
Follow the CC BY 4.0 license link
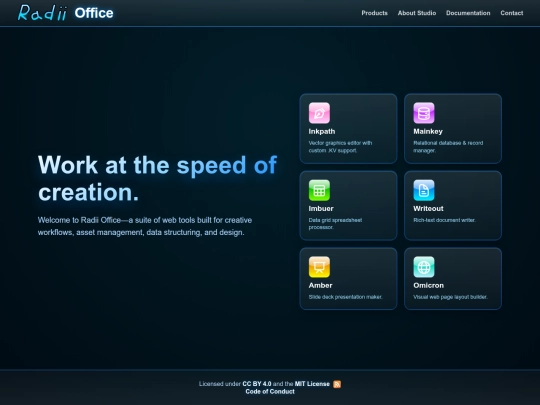[x=257, y=384]
